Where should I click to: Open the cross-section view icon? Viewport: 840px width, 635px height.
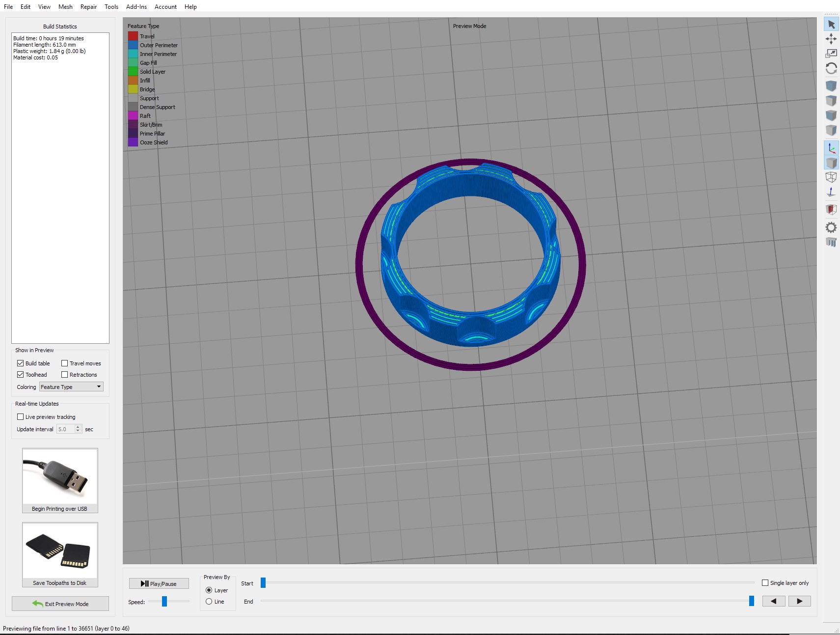click(x=831, y=210)
